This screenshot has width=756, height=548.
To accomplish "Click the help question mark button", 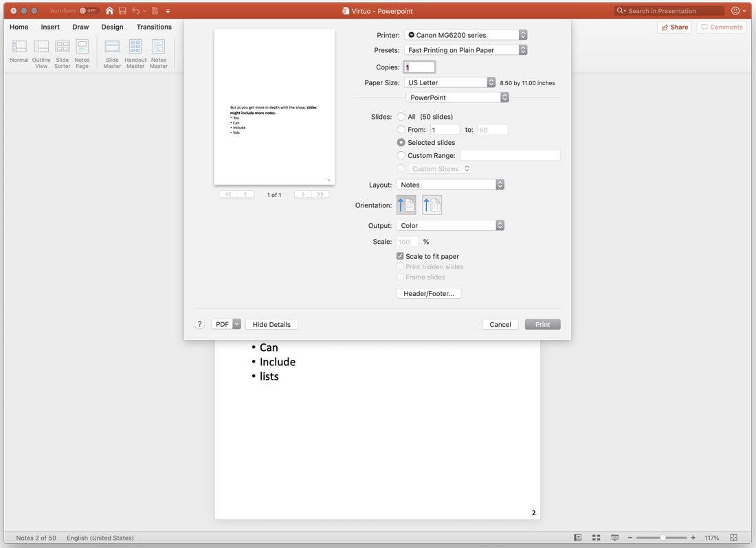I will pos(200,324).
